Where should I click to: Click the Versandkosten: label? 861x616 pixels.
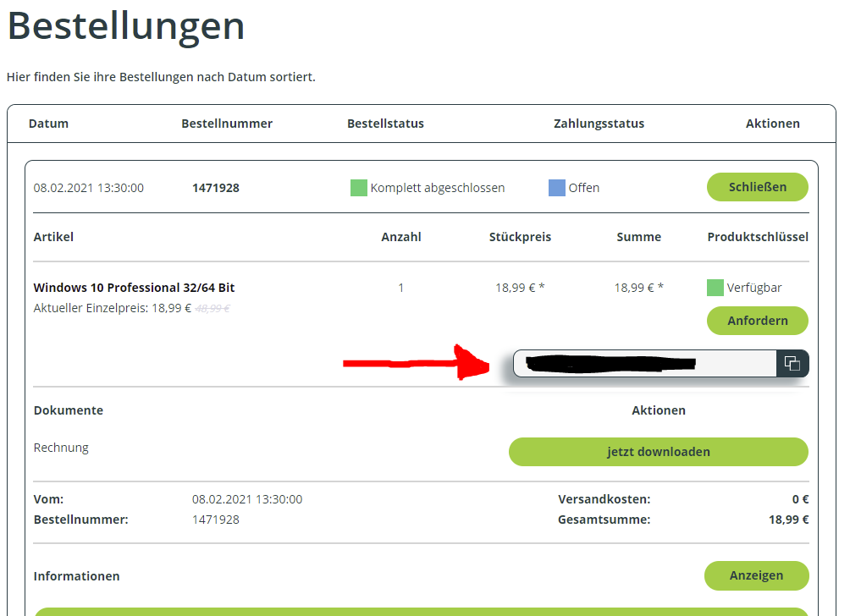604,499
